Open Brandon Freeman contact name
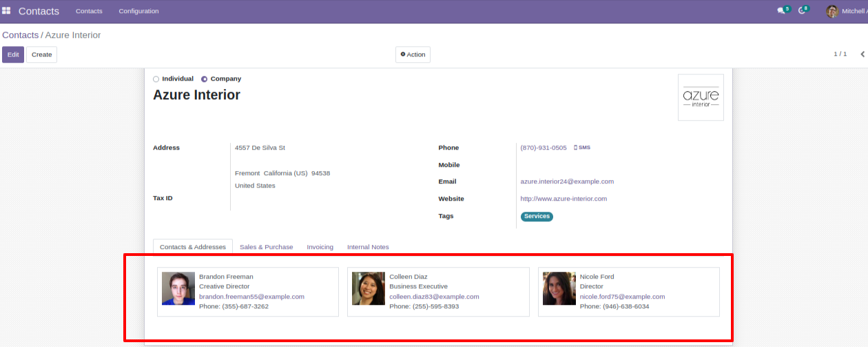 click(x=226, y=277)
